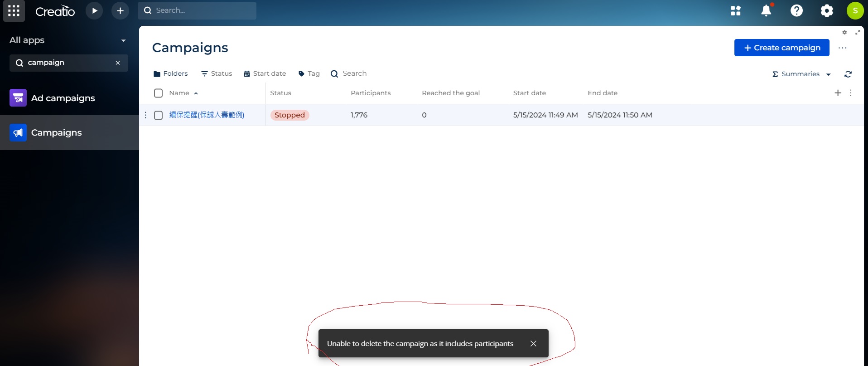Image resolution: width=868 pixels, height=366 pixels.
Task: Open the Tag filter
Action: pos(309,73)
